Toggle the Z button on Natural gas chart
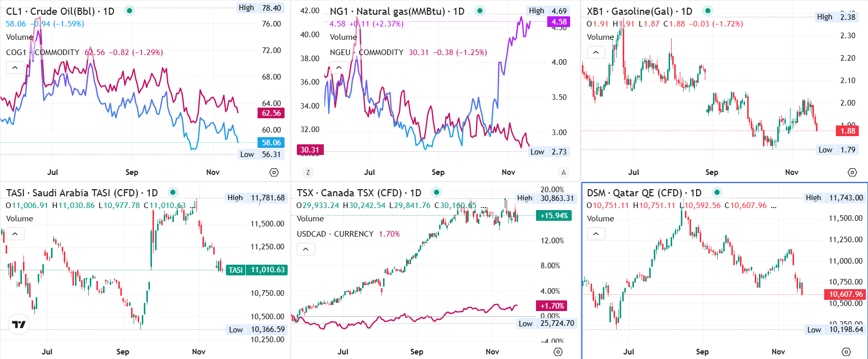Viewport: 868px width, 359px height. click(x=308, y=172)
